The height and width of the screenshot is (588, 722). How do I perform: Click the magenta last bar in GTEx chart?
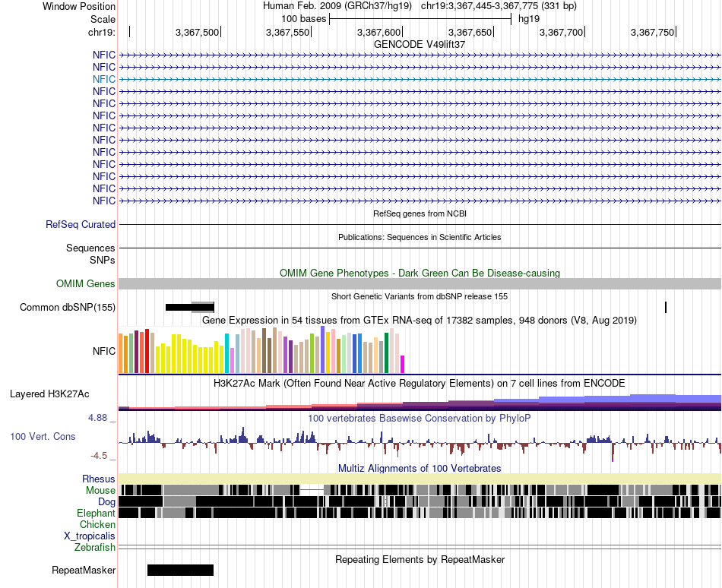(x=403, y=364)
